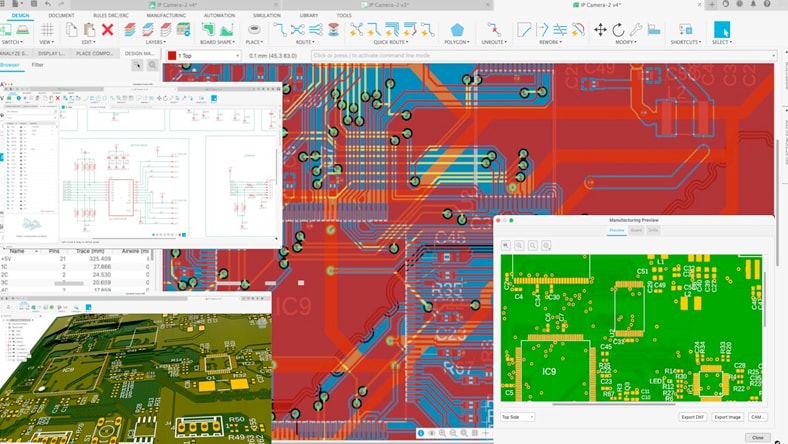Click the Switch to Schematic icon
This screenshot has width=788, height=444.
(6, 30)
